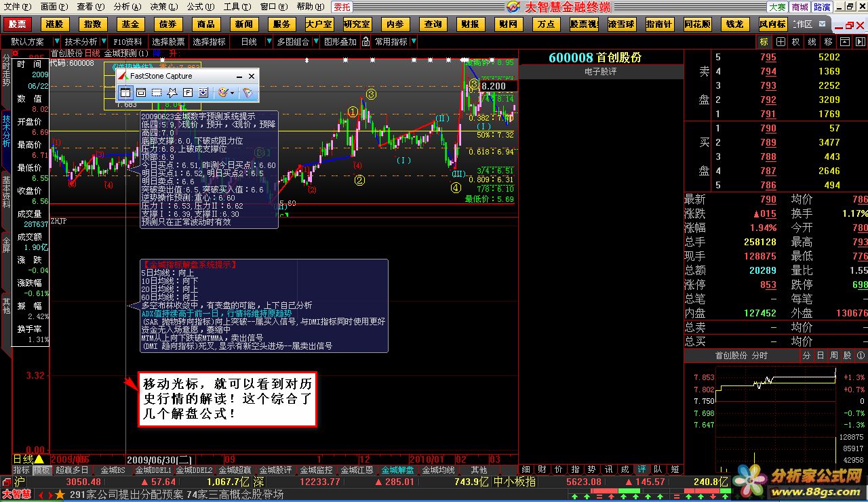
Task: Click 选择股票 toolbar item
Action: [x=169, y=41]
